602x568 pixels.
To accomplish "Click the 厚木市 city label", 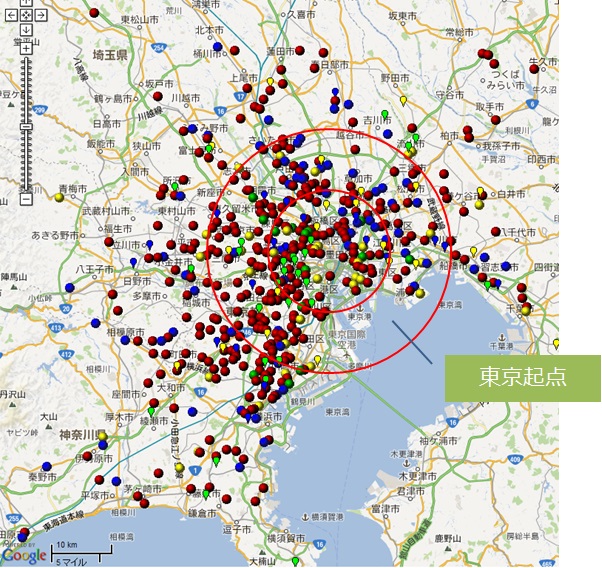I will point(119,417).
